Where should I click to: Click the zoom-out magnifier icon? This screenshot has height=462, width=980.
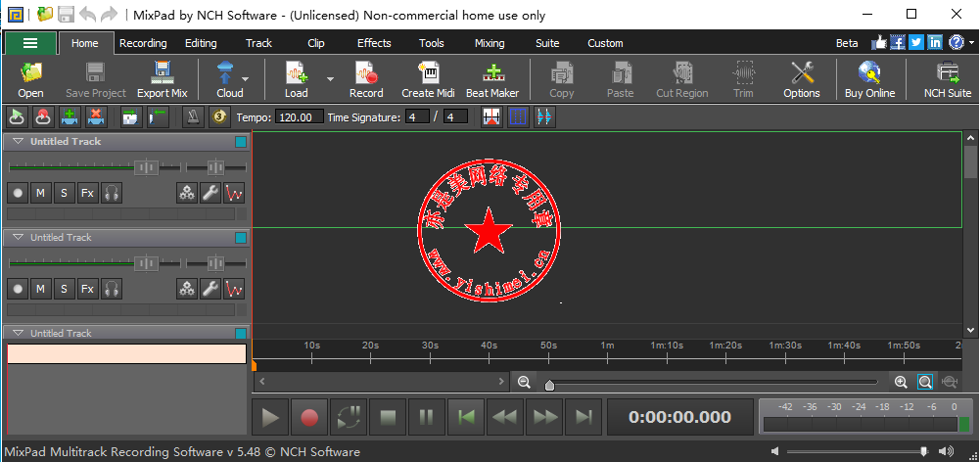pyautogui.click(x=525, y=382)
